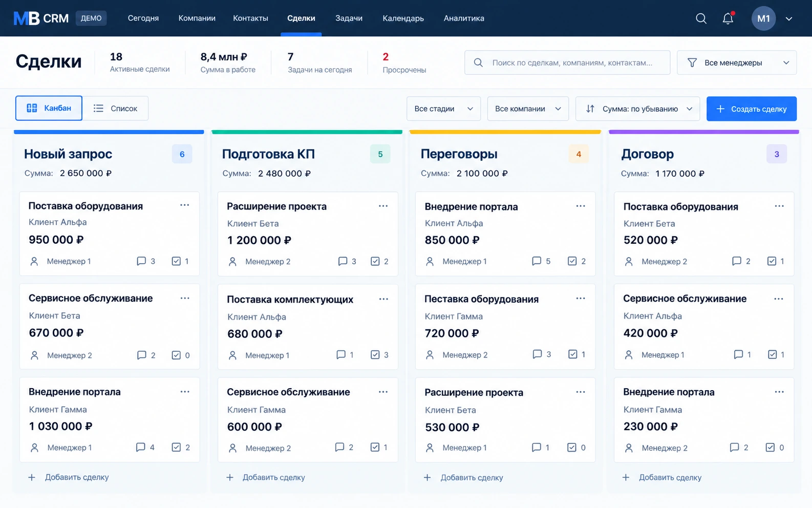812x508 pixels.
Task: Open the search icon in top bar
Action: point(701,18)
